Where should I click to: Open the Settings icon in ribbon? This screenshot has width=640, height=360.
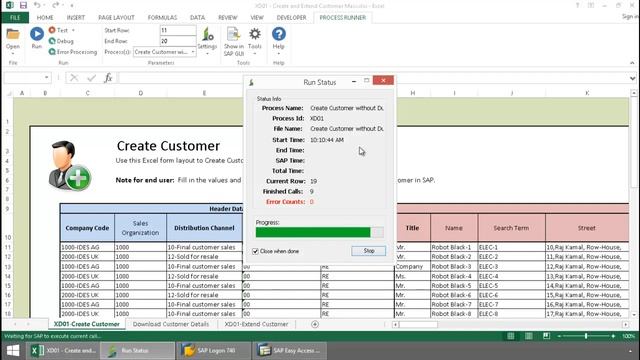[207, 35]
